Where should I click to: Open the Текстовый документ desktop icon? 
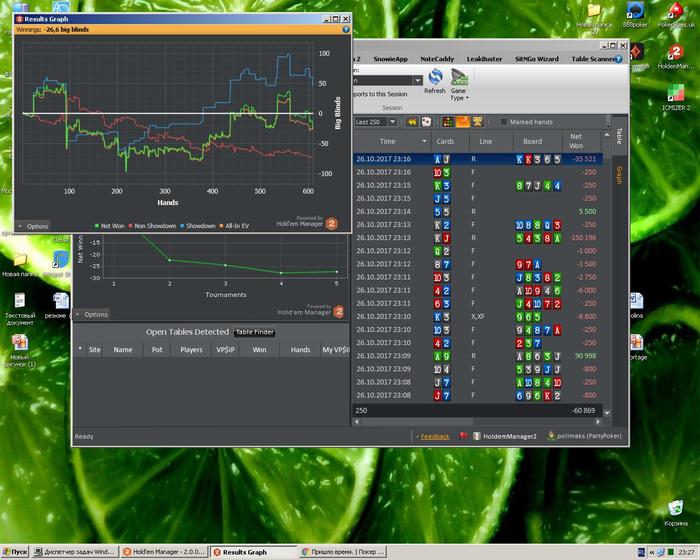tap(20, 309)
